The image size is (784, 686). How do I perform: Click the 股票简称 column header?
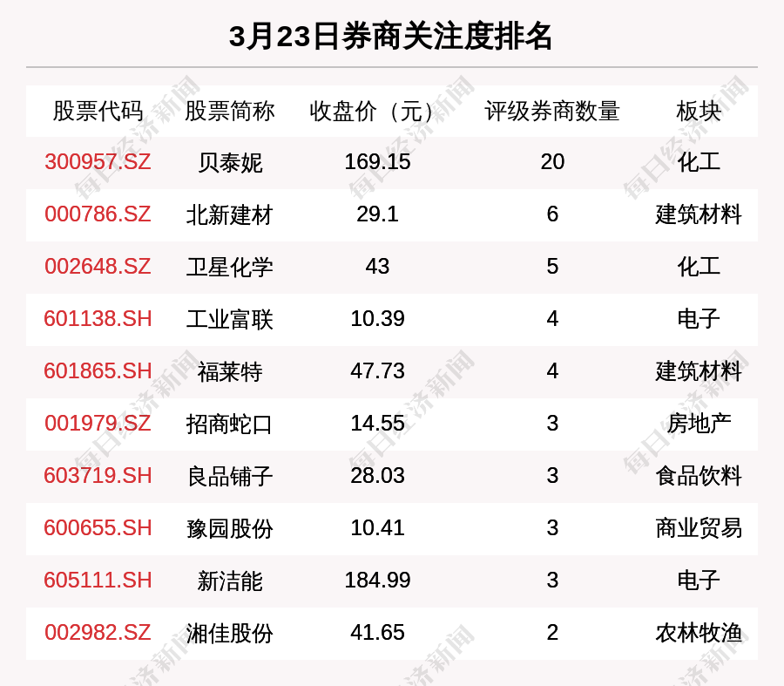(229, 112)
